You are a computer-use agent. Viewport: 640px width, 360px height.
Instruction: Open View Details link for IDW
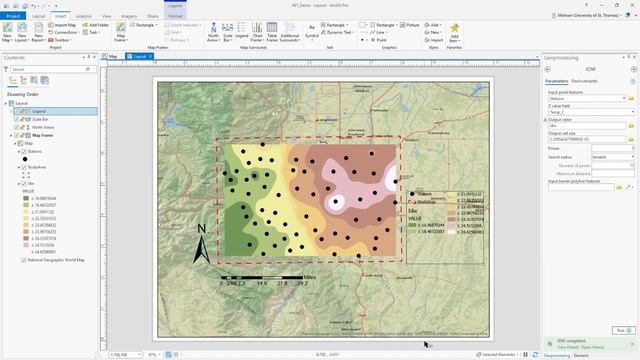[568, 347]
